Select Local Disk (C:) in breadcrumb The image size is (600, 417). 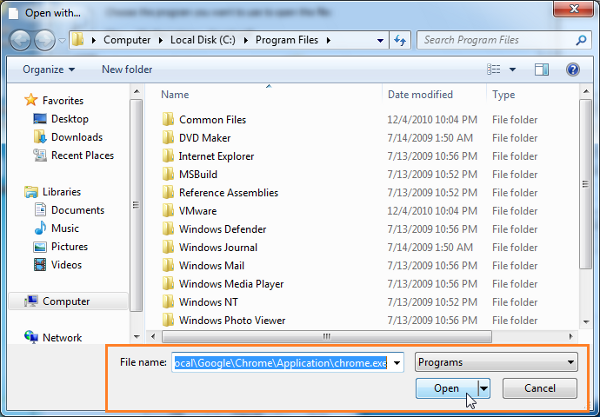[203, 40]
